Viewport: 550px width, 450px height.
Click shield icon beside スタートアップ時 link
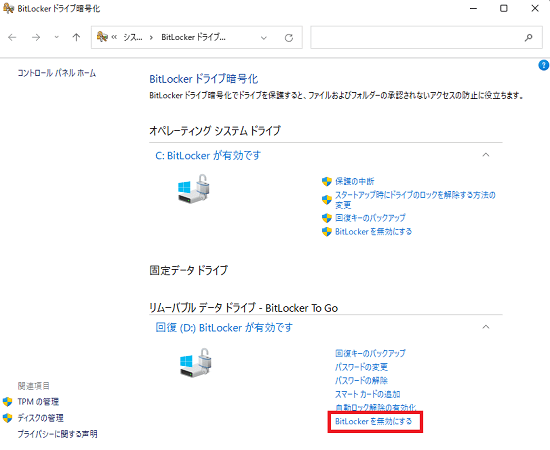click(x=327, y=200)
